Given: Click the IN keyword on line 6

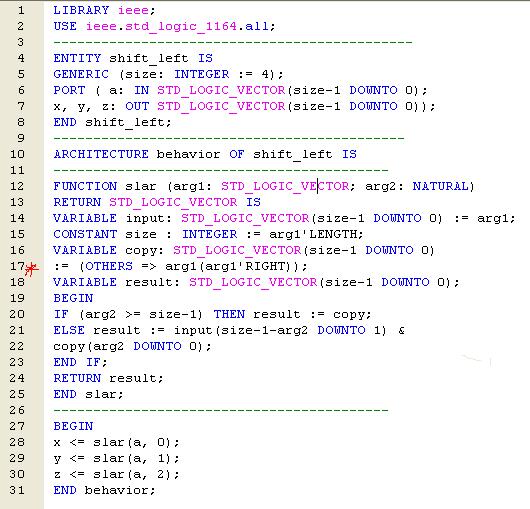Looking at the screenshot, I should (x=141, y=90).
